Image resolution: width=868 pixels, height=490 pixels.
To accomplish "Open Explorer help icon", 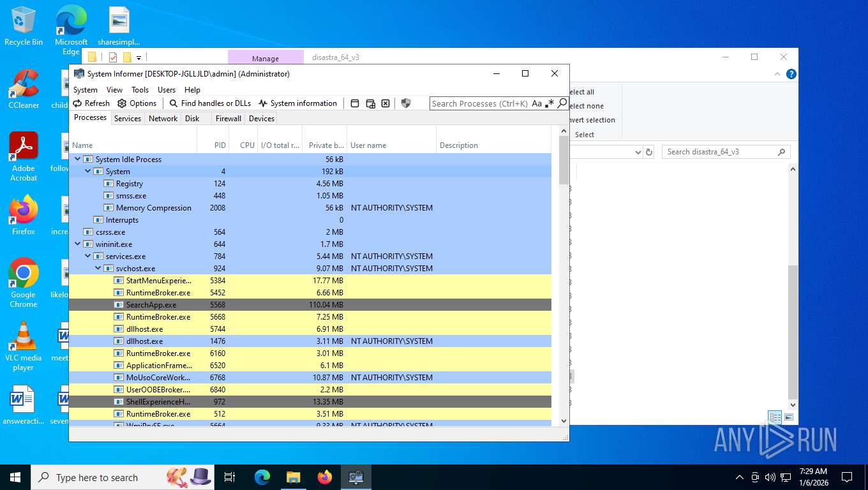I will (x=791, y=74).
